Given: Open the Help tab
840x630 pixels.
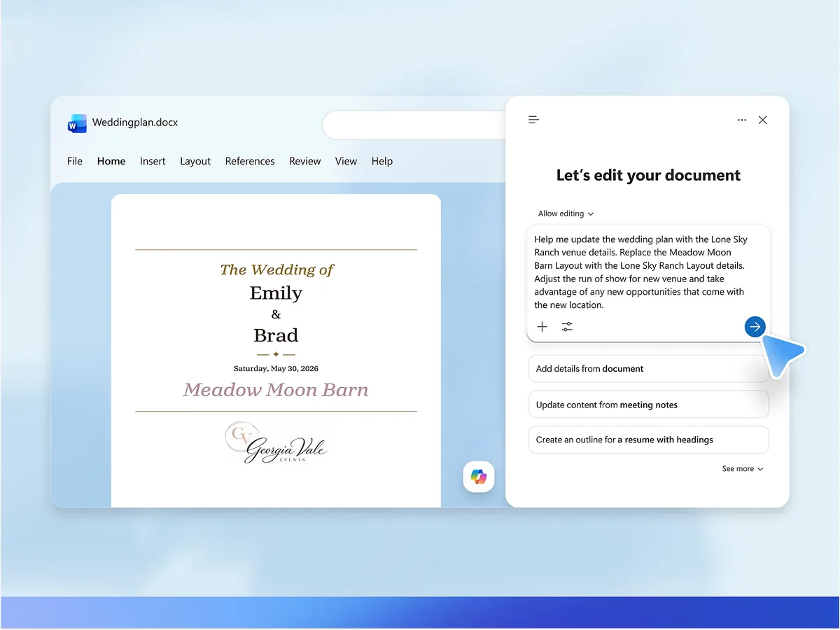Looking at the screenshot, I should [382, 161].
